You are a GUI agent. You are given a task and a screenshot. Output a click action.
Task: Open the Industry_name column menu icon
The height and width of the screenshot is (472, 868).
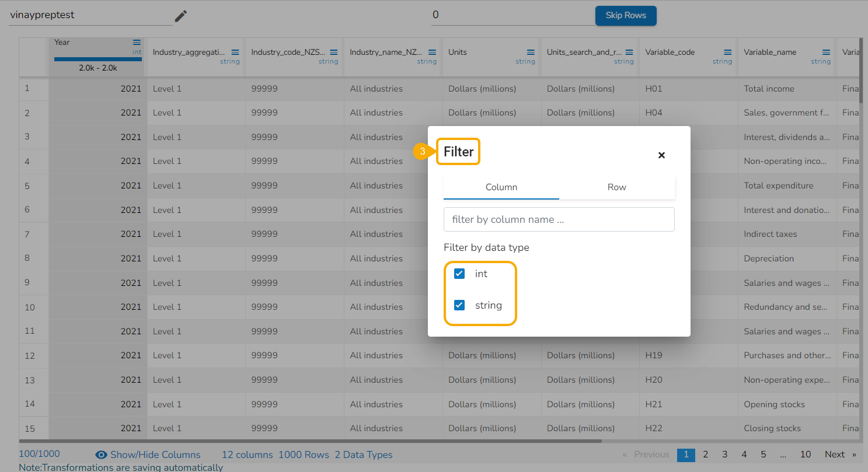point(433,52)
